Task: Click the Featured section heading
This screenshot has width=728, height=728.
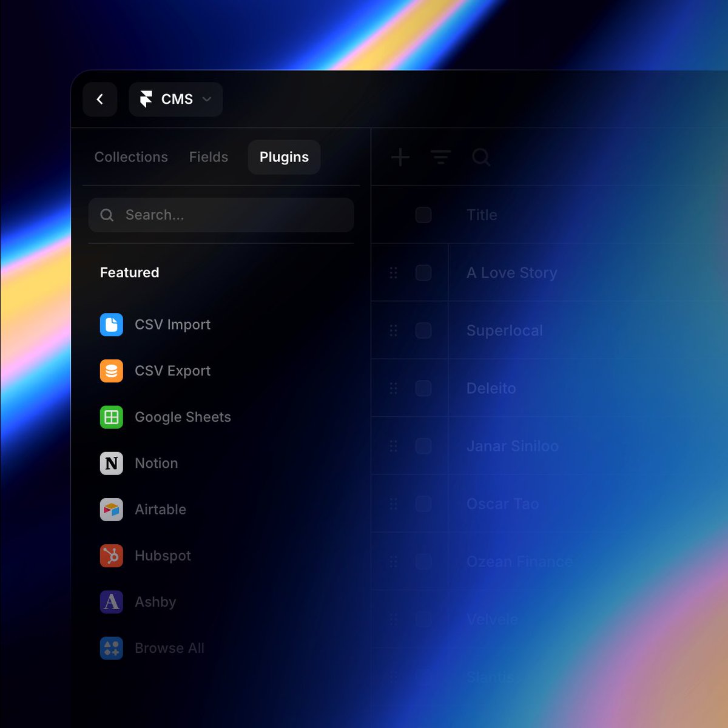Action: pyautogui.click(x=129, y=272)
